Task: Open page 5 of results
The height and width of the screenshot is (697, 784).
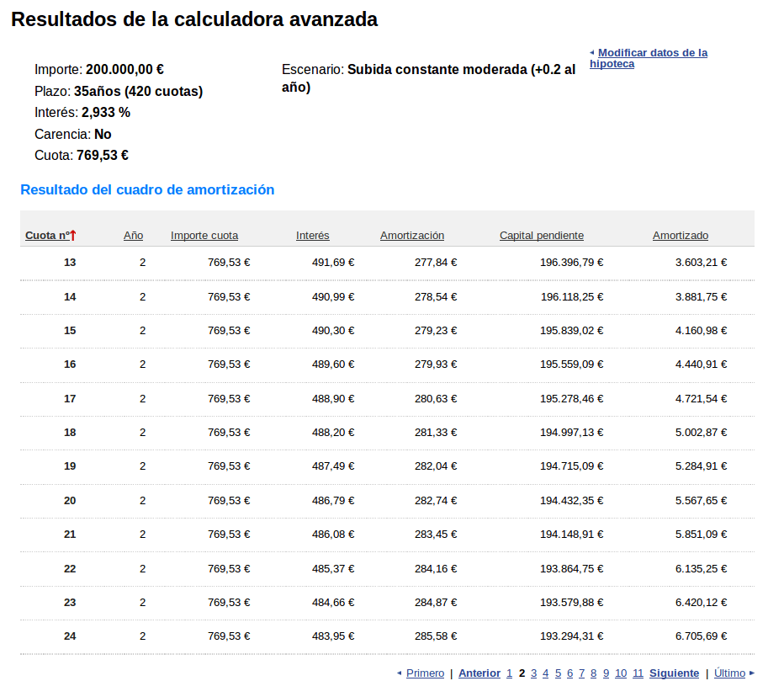Action: pos(558,673)
